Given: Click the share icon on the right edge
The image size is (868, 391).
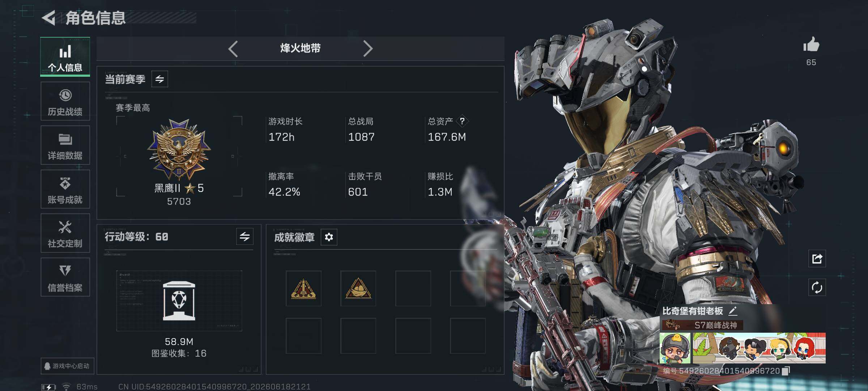Looking at the screenshot, I should (x=817, y=258).
